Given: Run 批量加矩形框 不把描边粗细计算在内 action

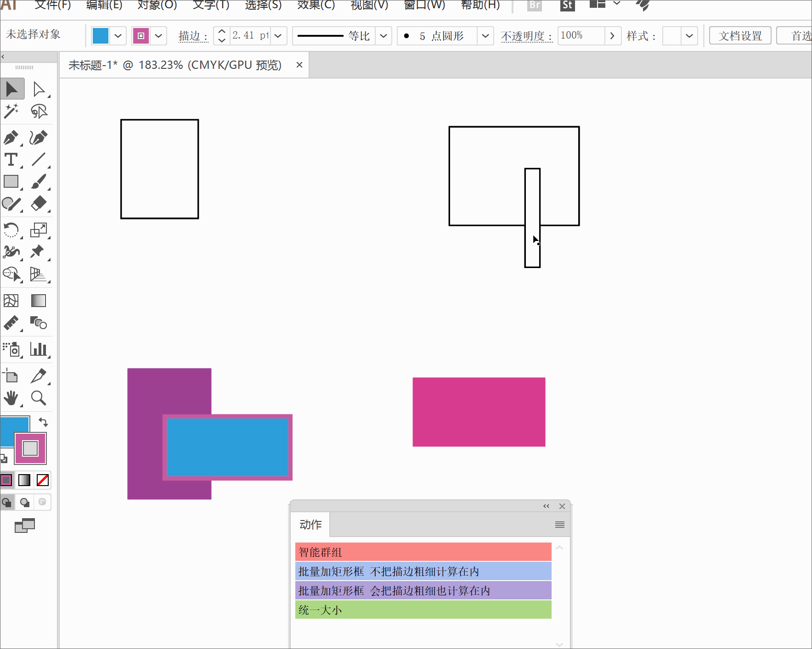Looking at the screenshot, I should [x=423, y=571].
